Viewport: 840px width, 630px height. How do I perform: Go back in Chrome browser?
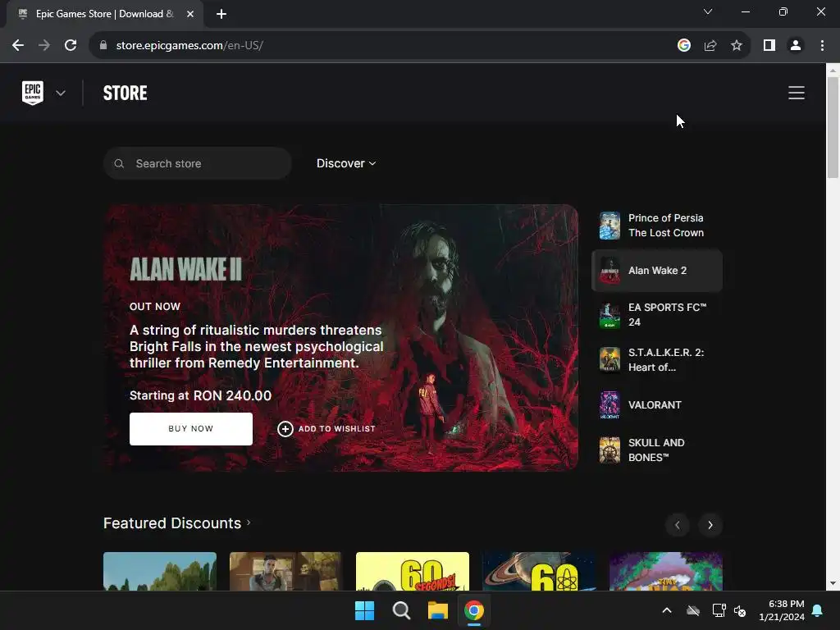[18, 46]
